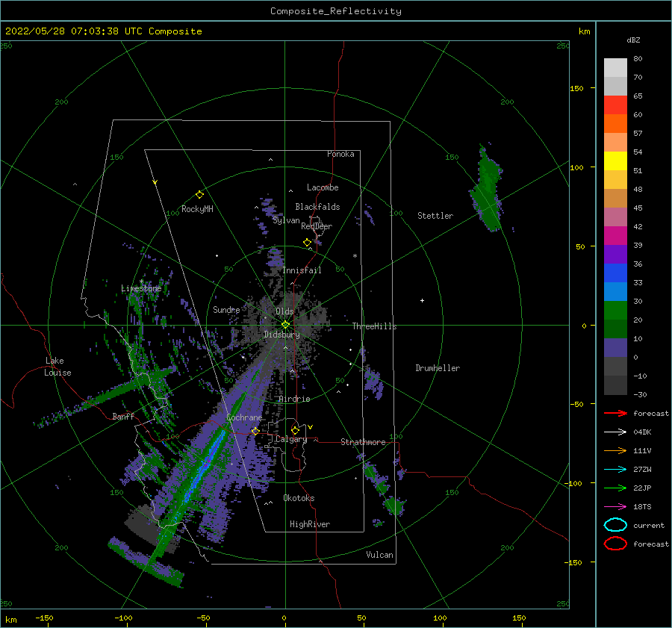Click the asterisk marker east of Innisfail
The height and width of the screenshot is (628, 672).
(x=355, y=256)
